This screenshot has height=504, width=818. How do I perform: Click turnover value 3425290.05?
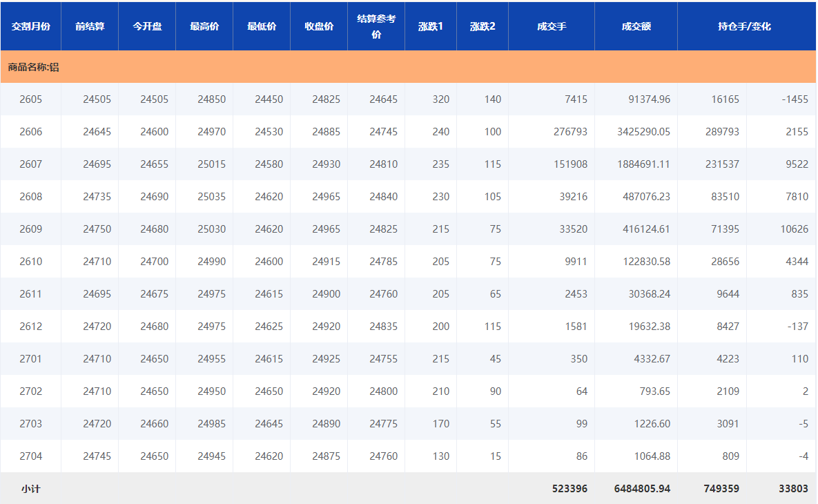click(643, 131)
